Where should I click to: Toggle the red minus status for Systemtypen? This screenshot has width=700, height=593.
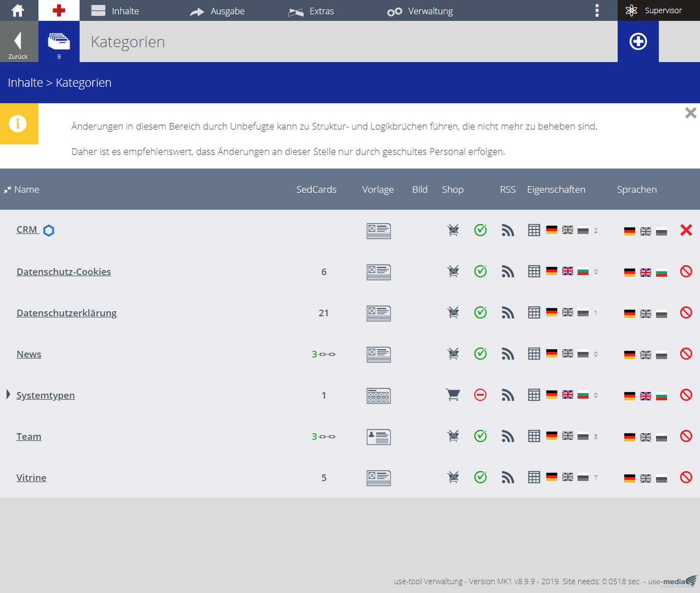(480, 395)
